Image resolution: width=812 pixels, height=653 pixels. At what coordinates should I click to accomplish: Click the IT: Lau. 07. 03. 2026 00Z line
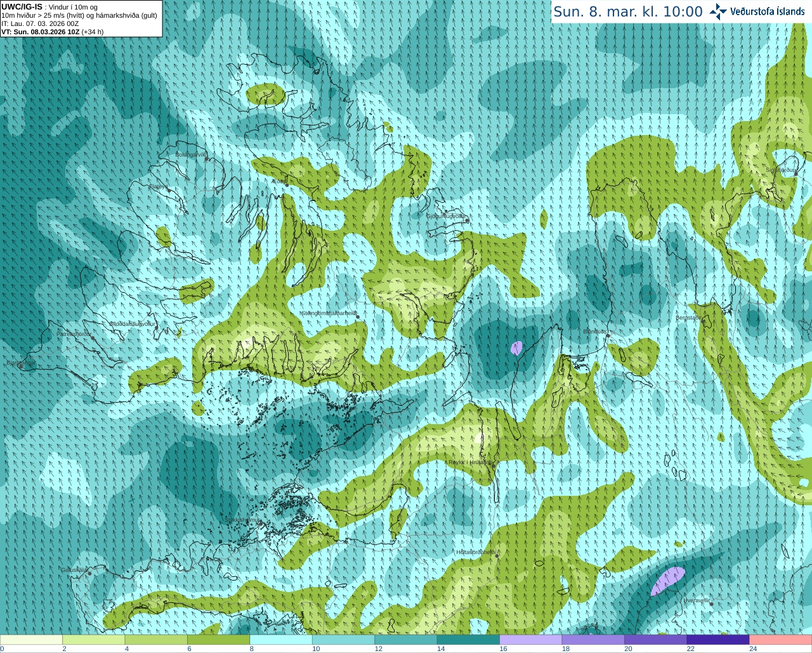(x=41, y=23)
